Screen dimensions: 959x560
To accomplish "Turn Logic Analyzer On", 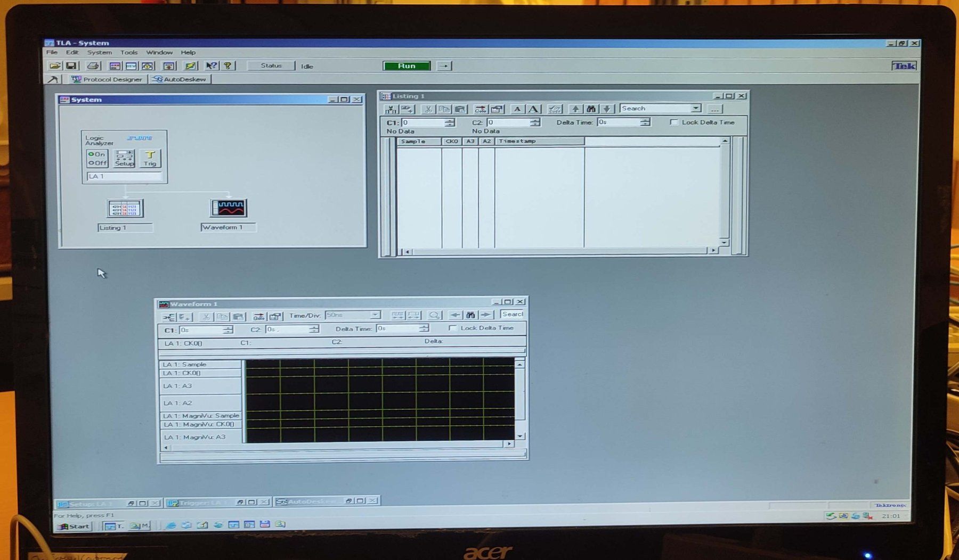I will tap(97, 154).
